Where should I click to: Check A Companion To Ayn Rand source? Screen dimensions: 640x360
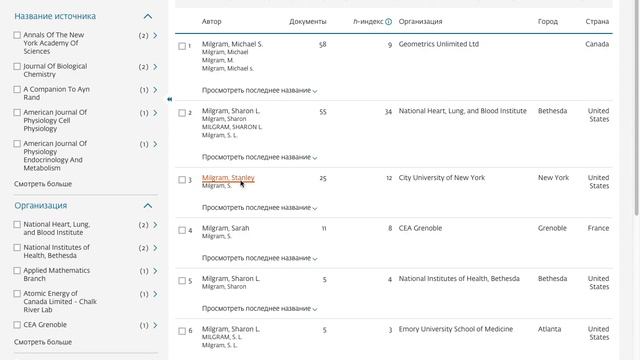17,89
